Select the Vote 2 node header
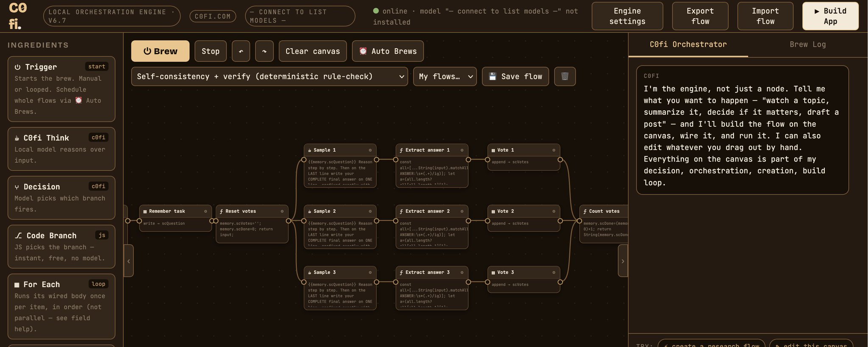Image resolution: width=868 pixels, height=347 pixels. pyautogui.click(x=524, y=211)
